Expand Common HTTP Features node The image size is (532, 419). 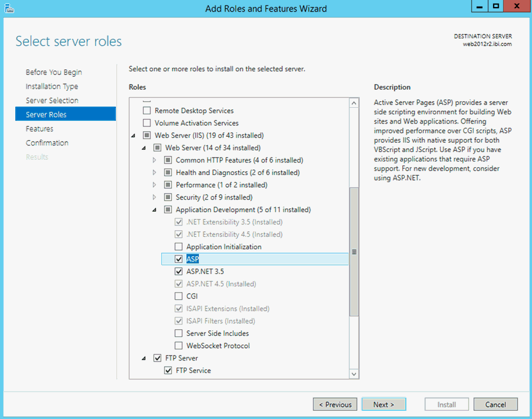pyautogui.click(x=154, y=160)
